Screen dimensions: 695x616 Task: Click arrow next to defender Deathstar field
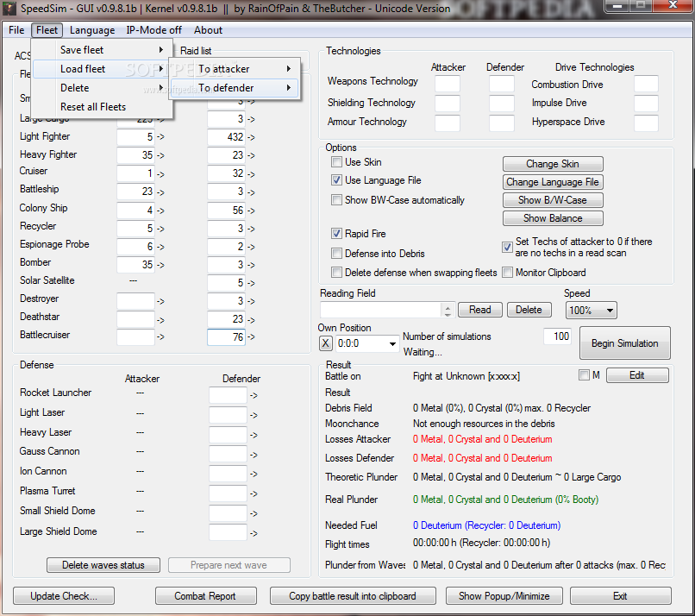click(x=251, y=320)
